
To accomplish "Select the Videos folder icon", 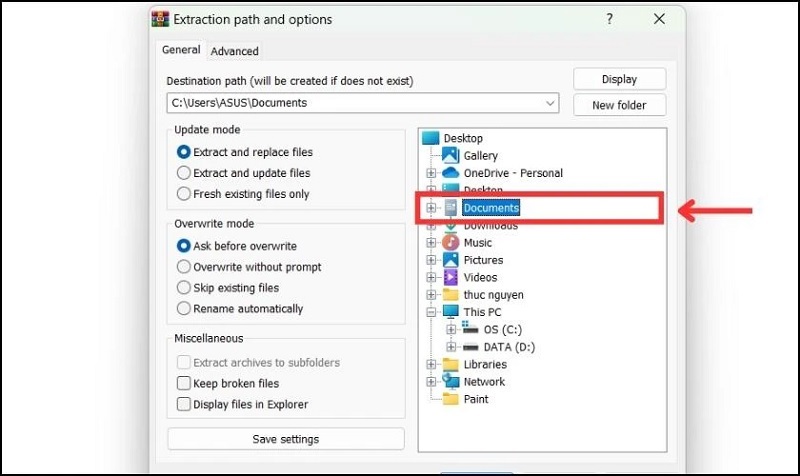I will (x=450, y=277).
